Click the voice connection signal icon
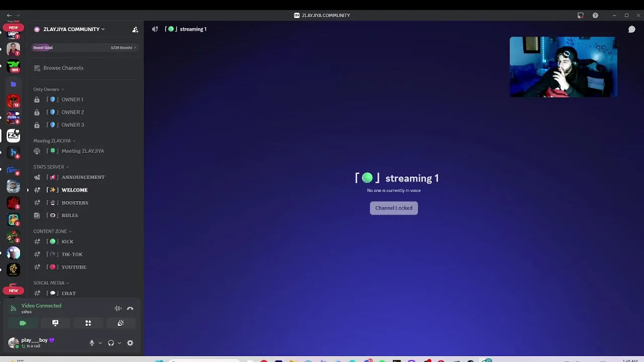This screenshot has width=644, height=362. (13, 309)
